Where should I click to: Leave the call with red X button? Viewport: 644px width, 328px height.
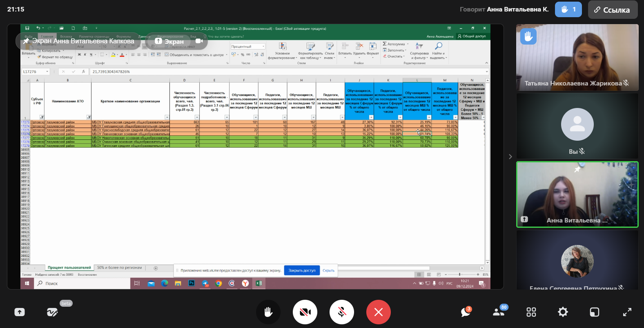pos(378,312)
